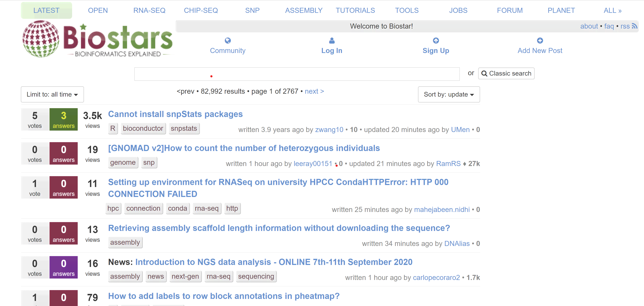Image resolution: width=644 pixels, height=306 pixels.
Task: Click the green 3 answers box
Action: pyautogui.click(x=63, y=119)
